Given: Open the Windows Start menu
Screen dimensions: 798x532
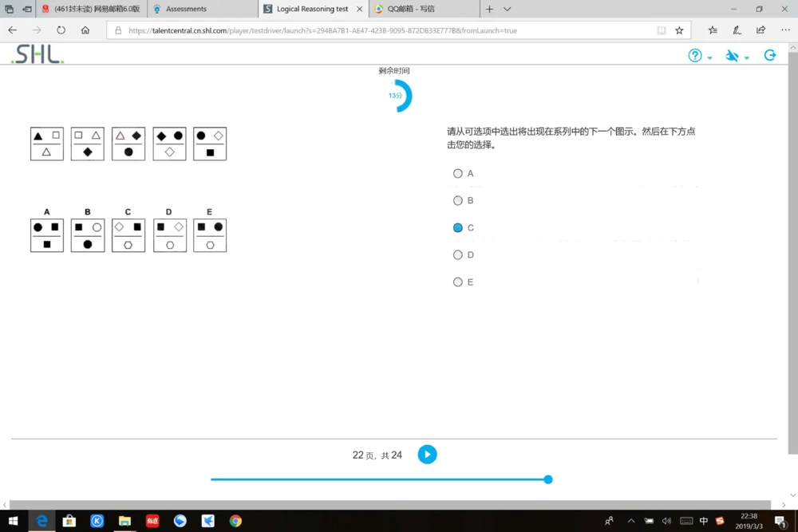Looking at the screenshot, I should (13, 521).
